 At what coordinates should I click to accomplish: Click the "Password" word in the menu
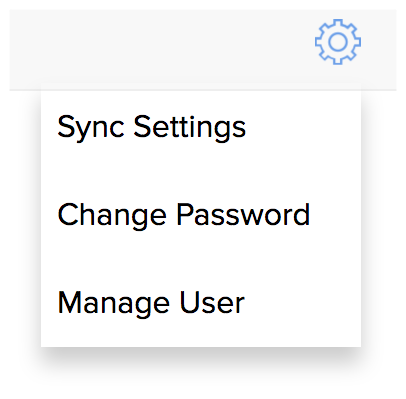[x=243, y=214]
